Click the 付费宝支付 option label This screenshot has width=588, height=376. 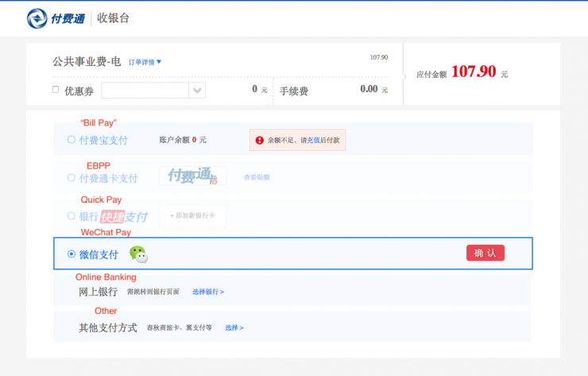(x=103, y=140)
